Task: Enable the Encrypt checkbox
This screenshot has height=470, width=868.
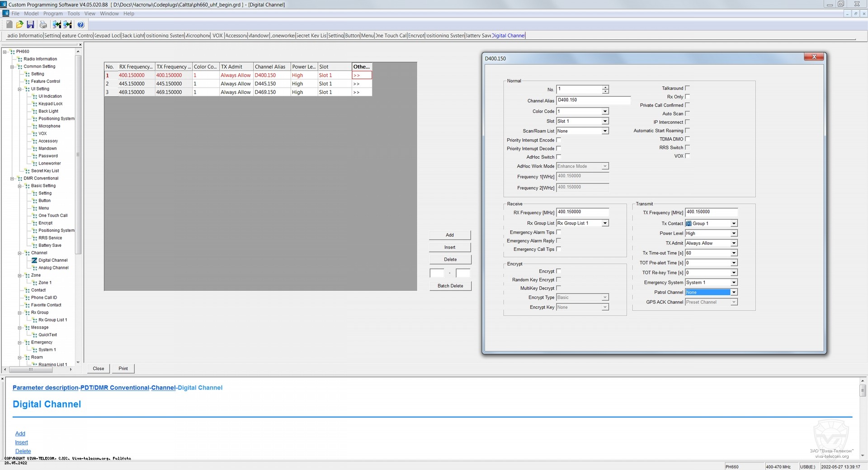Action: point(558,271)
